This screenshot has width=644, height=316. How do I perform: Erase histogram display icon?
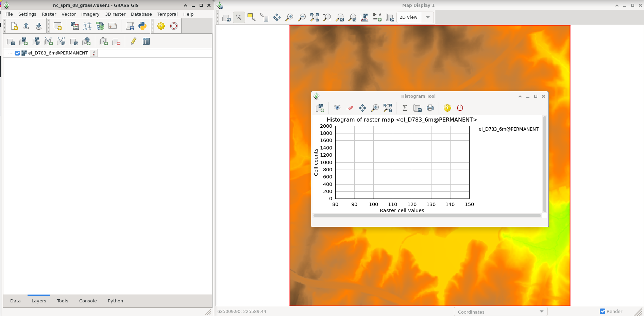[350, 108]
